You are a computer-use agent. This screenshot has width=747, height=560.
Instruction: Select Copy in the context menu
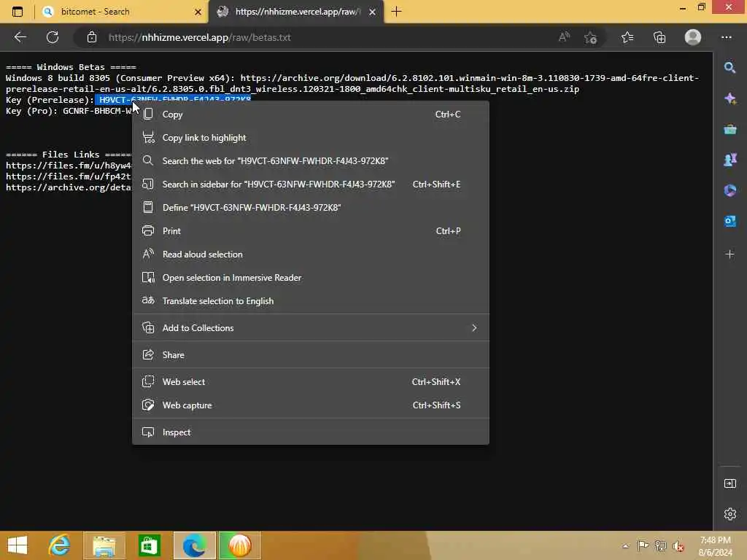[x=311, y=114]
